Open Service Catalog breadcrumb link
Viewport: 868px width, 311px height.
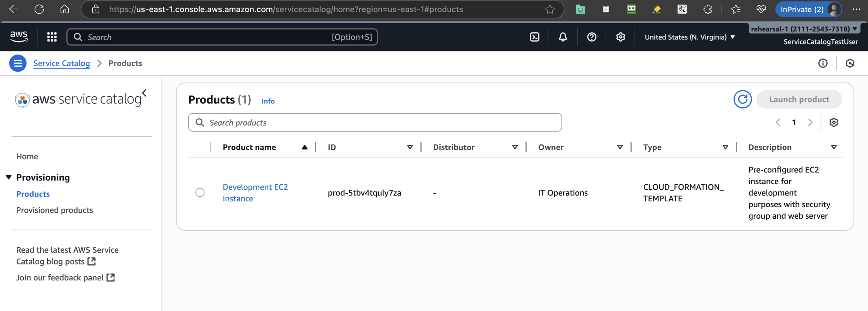click(x=61, y=63)
